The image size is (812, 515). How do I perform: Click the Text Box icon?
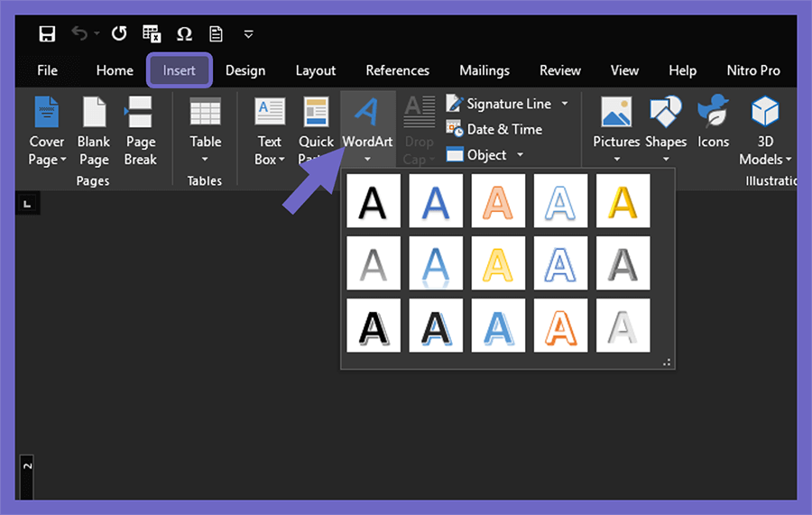coord(269,112)
